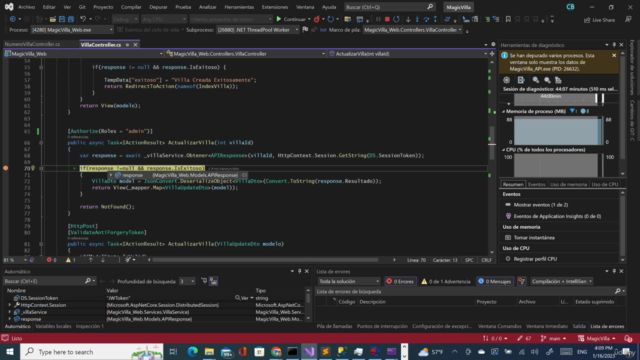The height and width of the screenshot is (360, 640).
Task: Click the Step Out icon
Action: tap(435, 19)
